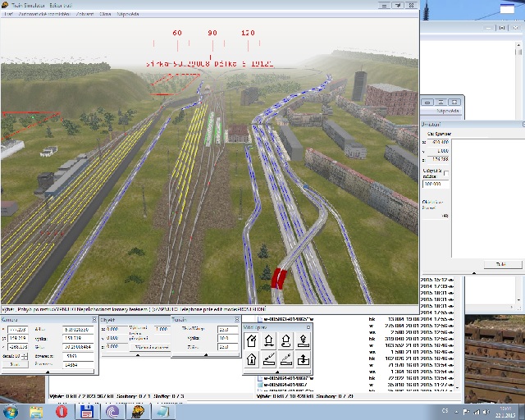Screen dimensions: 525x420
Task: Click the výška field in Kamera panel
Action: tap(78, 338)
